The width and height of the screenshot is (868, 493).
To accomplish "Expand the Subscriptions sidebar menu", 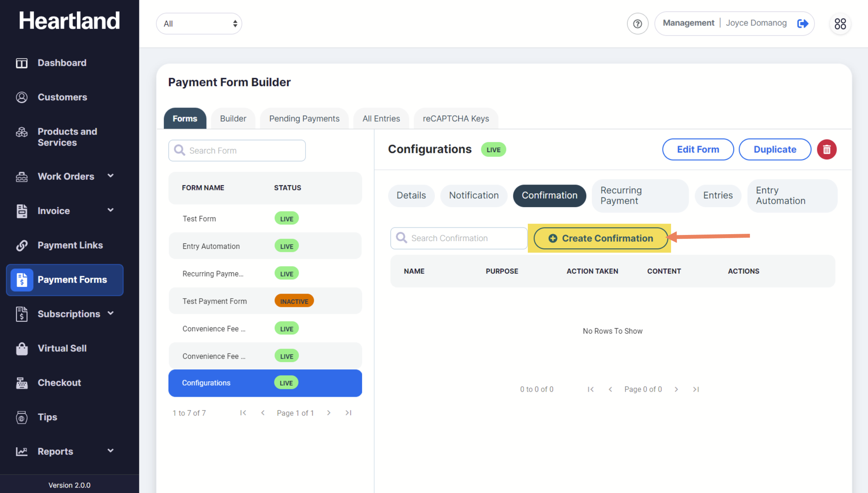I will pyautogui.click(x=69, y=314).
